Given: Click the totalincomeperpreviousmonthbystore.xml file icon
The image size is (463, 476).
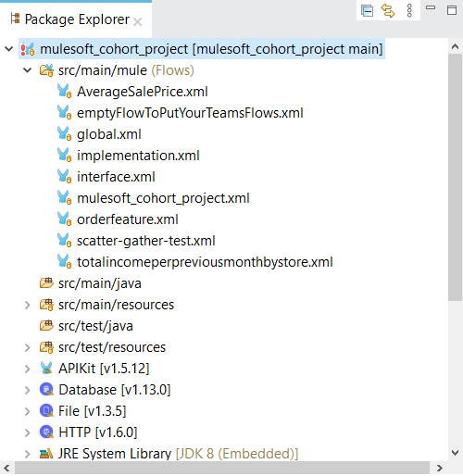Looking at the screenshot, I should coord(65,262).
